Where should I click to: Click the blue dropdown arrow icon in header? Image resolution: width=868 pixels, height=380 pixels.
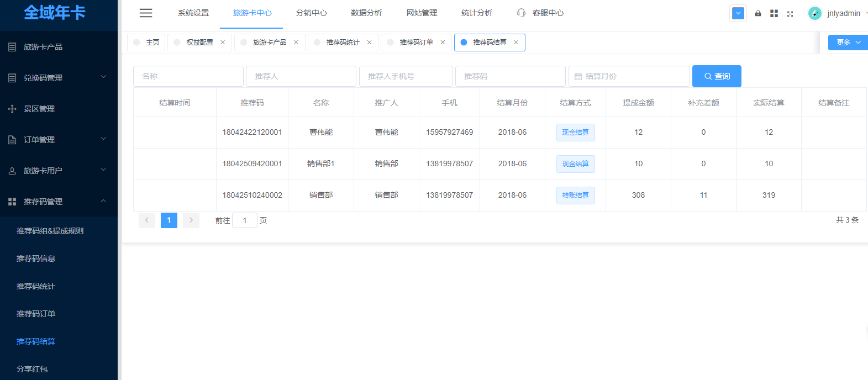click(738, 13)
